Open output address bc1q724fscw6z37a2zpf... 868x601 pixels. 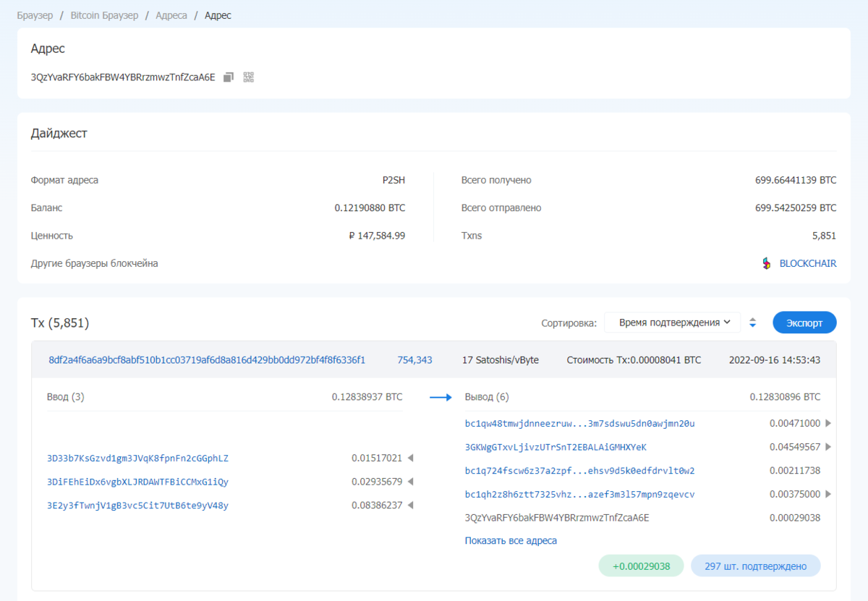[579, 471]
